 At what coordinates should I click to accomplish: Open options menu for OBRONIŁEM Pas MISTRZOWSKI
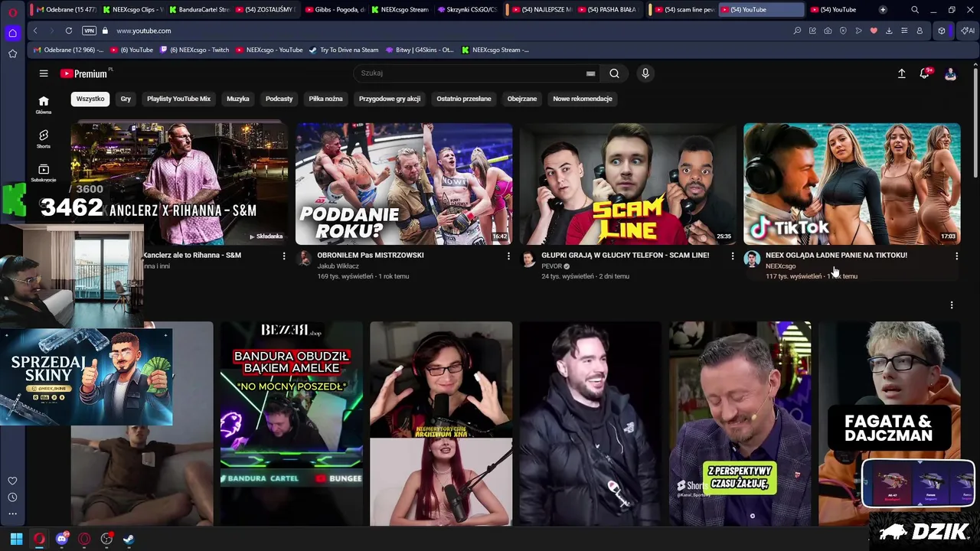508,256
